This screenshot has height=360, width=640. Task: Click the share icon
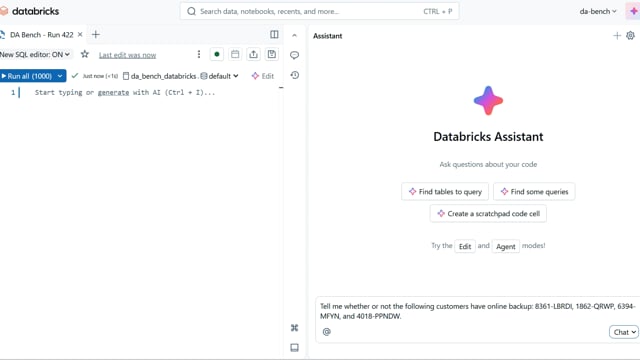tap(253, 54)
